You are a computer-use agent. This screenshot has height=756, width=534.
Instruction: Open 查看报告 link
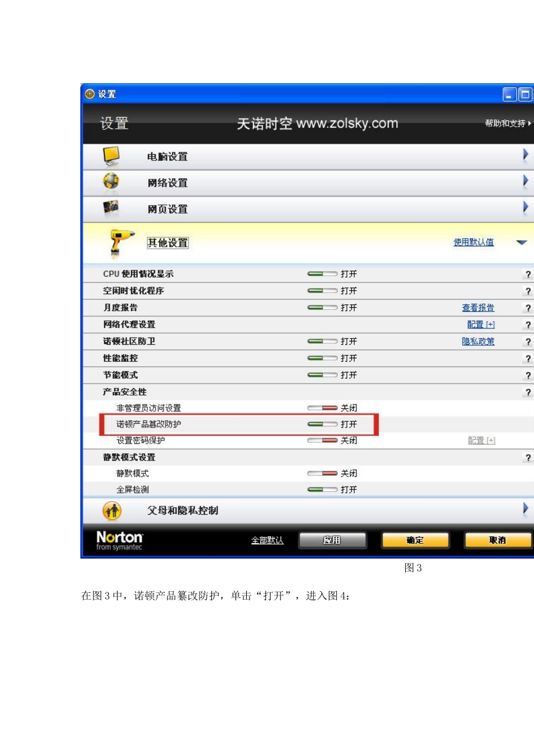tap(478, 308)
